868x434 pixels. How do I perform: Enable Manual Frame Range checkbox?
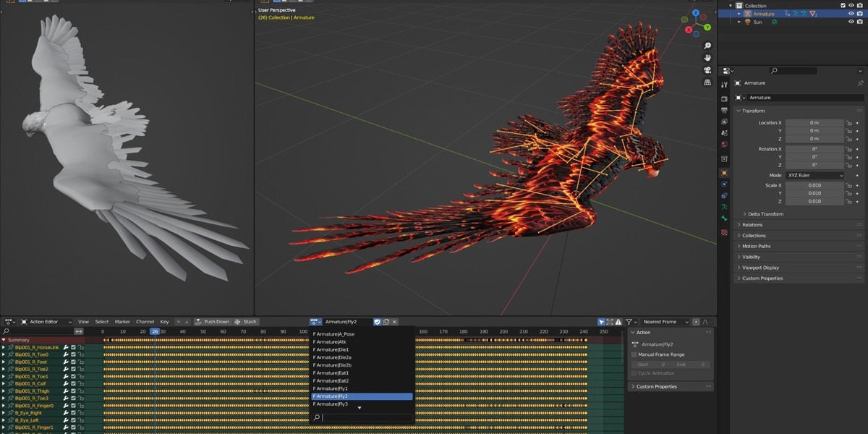[634, 354]
